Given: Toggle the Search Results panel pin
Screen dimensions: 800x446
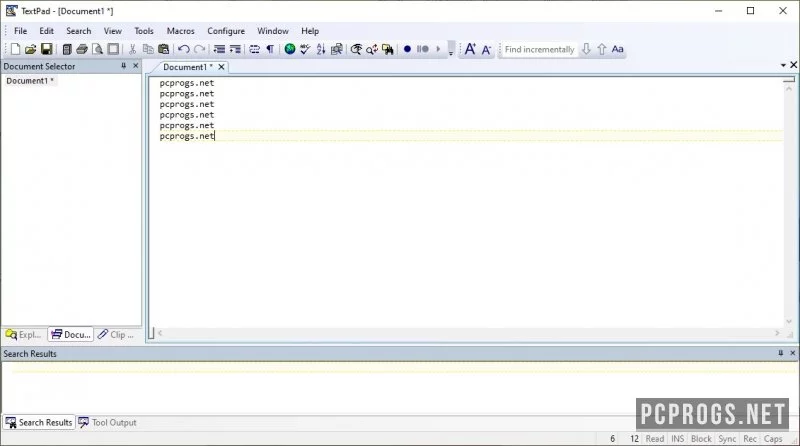Looking at the screenshot, I should pos(781,353).
